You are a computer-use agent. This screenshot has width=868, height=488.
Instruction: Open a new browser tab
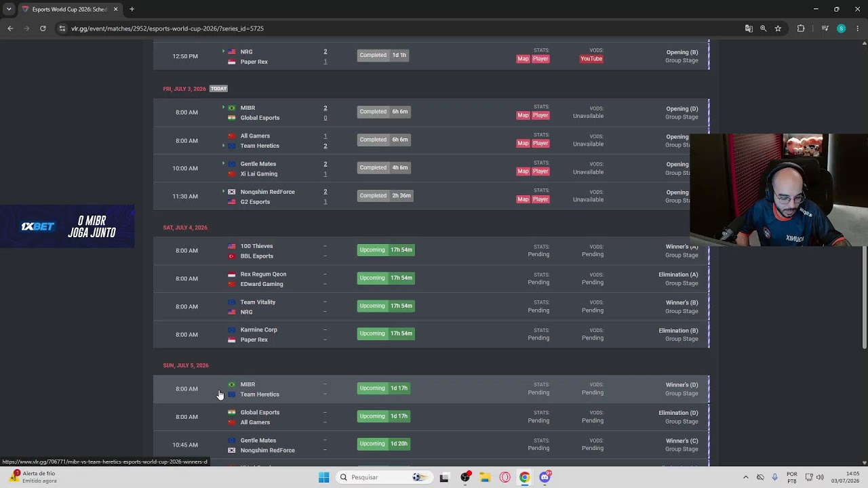click(132, 9)
